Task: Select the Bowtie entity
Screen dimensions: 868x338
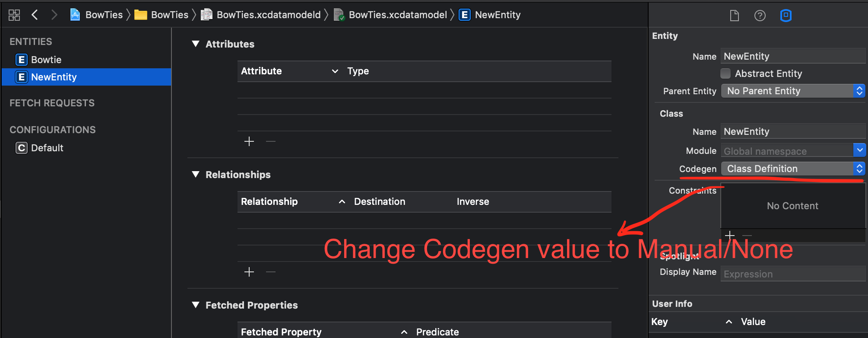Action: [x=46, y=60]
